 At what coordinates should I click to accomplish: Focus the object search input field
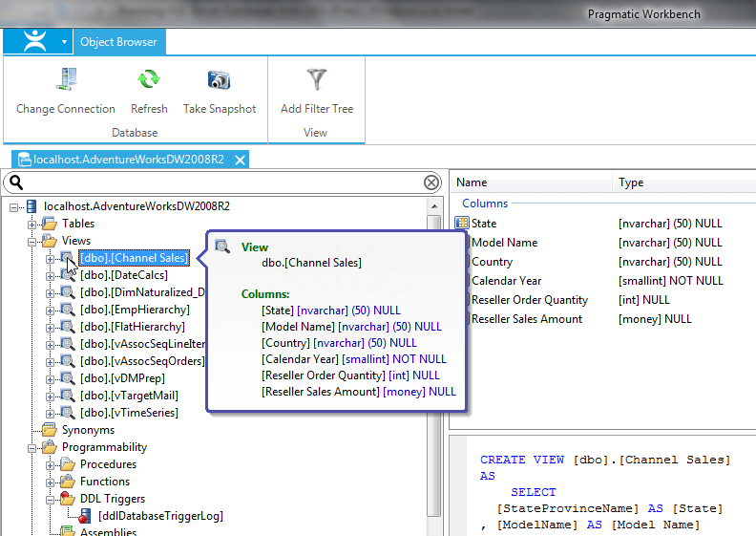[222, 182]
